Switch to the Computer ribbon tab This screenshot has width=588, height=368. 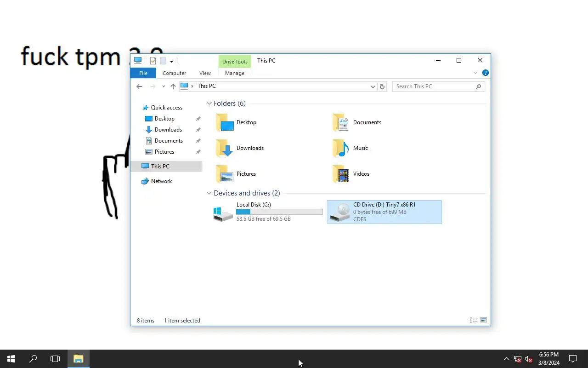[175, 73]
